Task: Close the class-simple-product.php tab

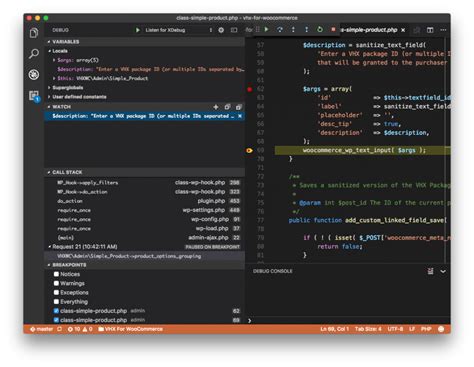Action: [x=403, y=30]
